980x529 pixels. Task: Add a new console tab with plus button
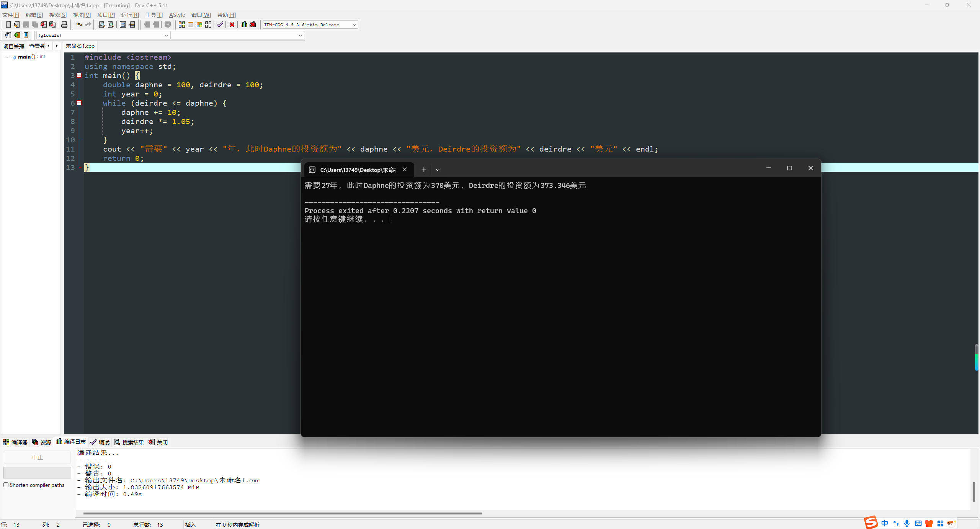[x=424, y=170]
